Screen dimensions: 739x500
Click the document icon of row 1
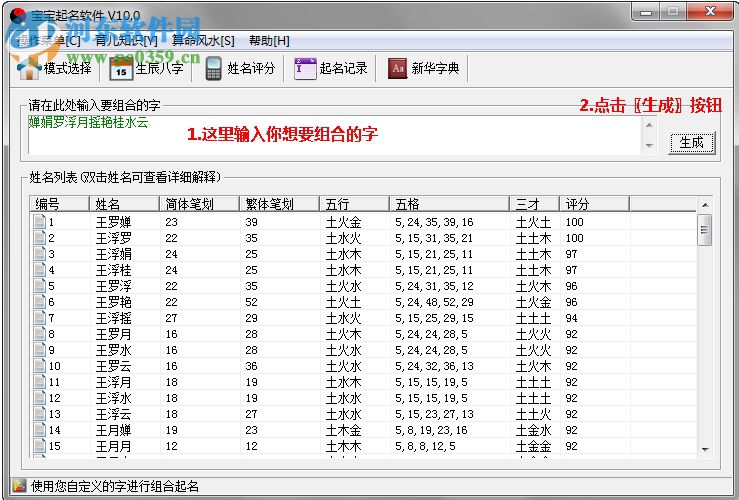(x=40, y=221)
